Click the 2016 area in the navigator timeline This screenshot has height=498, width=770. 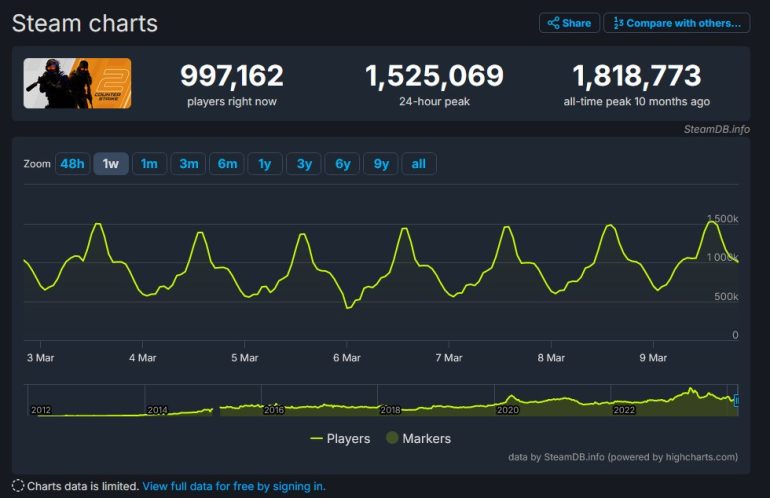pyautogui.click(x=274, y=409)
